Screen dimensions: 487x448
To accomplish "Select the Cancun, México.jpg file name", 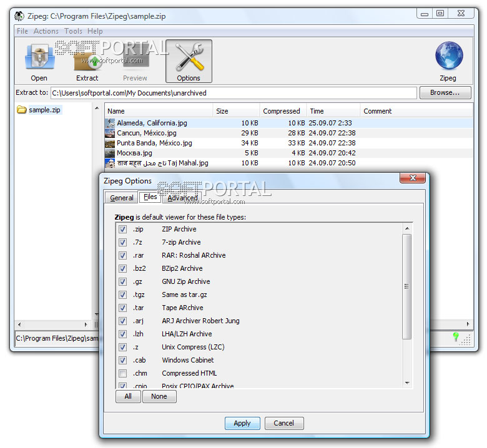I will click(147, 133).
